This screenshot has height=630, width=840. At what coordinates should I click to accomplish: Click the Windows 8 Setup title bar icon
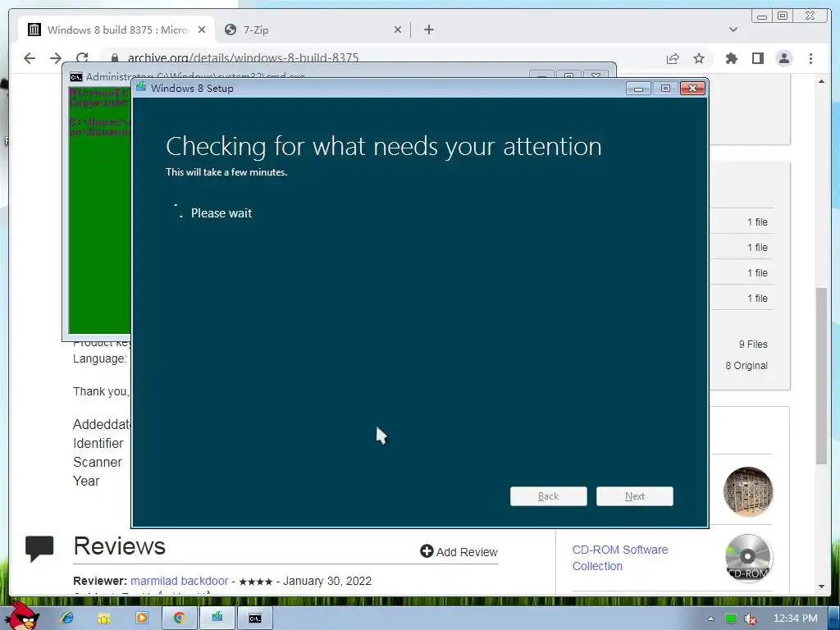coord(141,87)
